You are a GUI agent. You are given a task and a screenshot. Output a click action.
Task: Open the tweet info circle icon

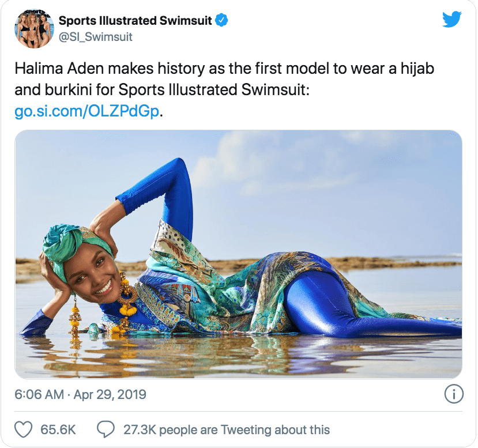click(454, 394)
